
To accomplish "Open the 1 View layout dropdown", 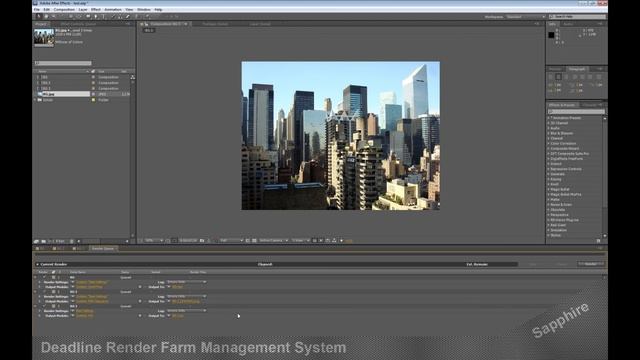I will pos(300,241).
